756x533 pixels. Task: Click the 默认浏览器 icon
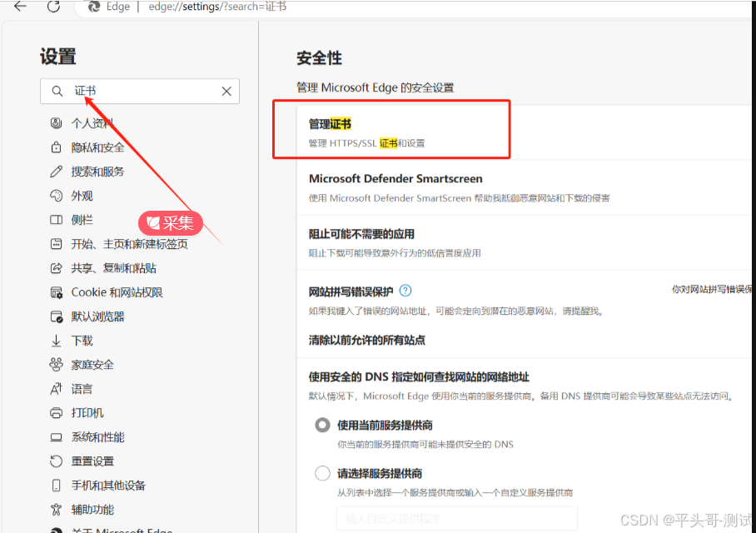56,316
